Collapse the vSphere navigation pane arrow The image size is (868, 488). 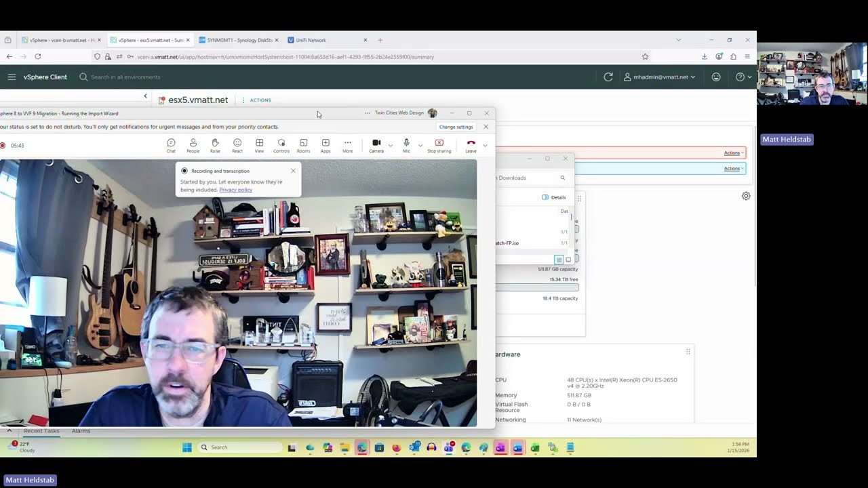point(145,96)
